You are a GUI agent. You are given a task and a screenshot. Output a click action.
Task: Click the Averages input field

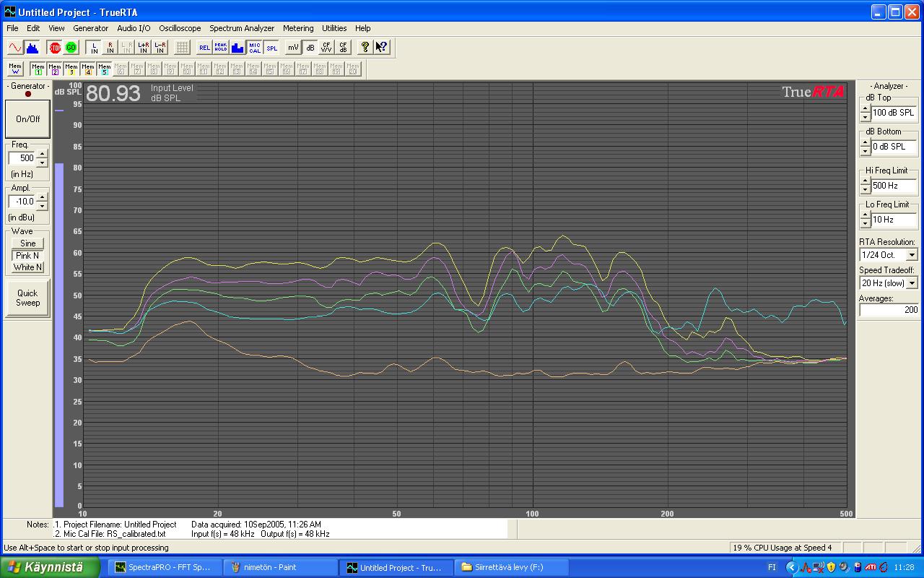[x=888, y=310]
